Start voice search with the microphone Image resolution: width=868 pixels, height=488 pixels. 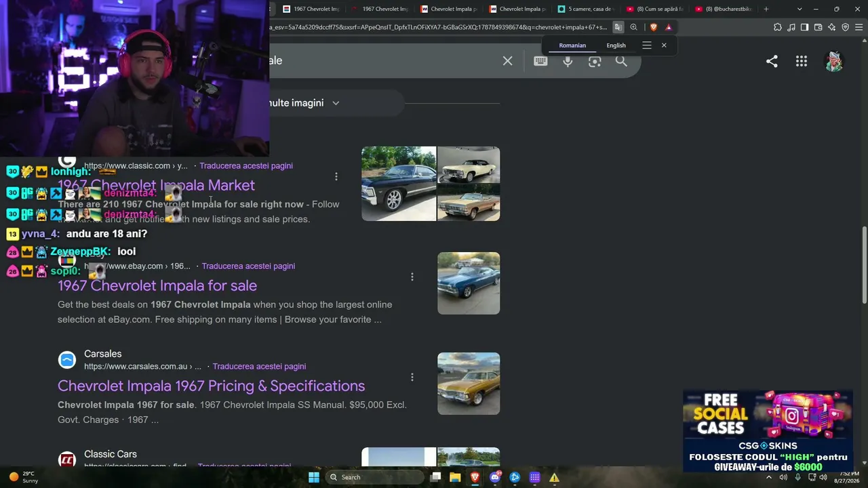click(x=568, y=61)
